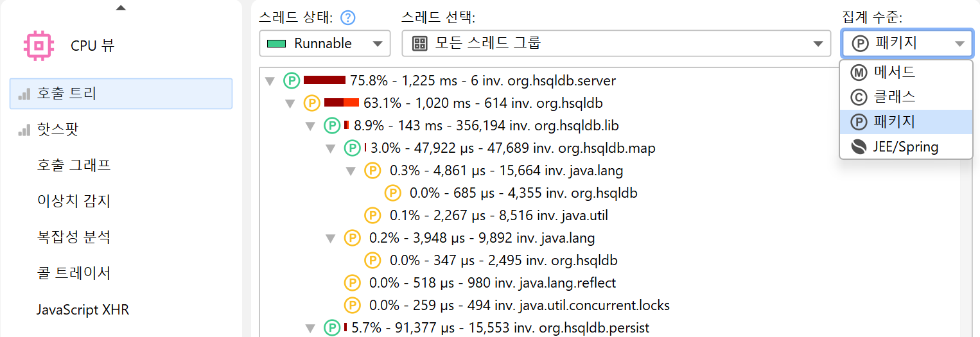Collapse the org.hsqldb.map node
The image size is (980, 337).
coord(331,148)
